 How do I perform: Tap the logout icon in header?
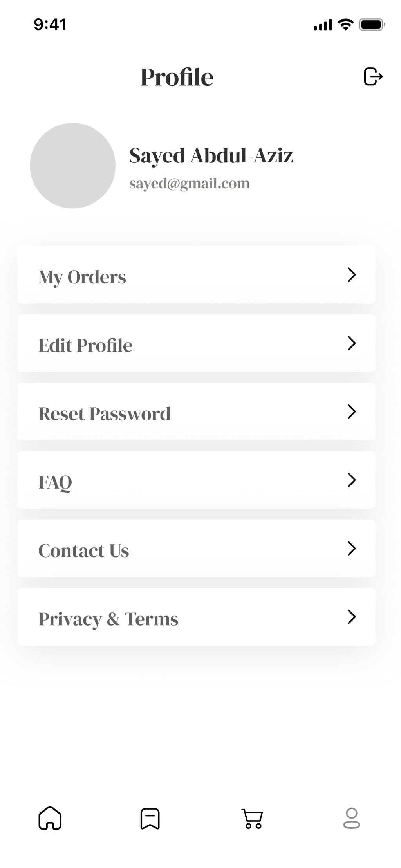373,76
